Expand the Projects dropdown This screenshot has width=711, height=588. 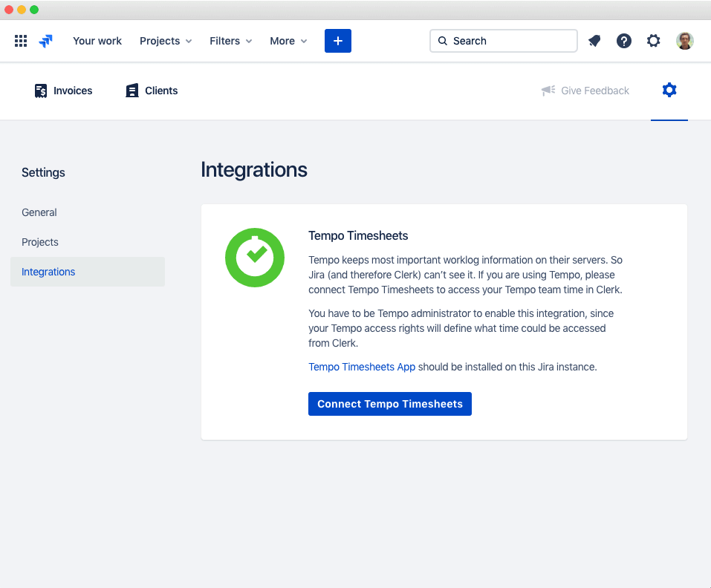pos(165,41)
